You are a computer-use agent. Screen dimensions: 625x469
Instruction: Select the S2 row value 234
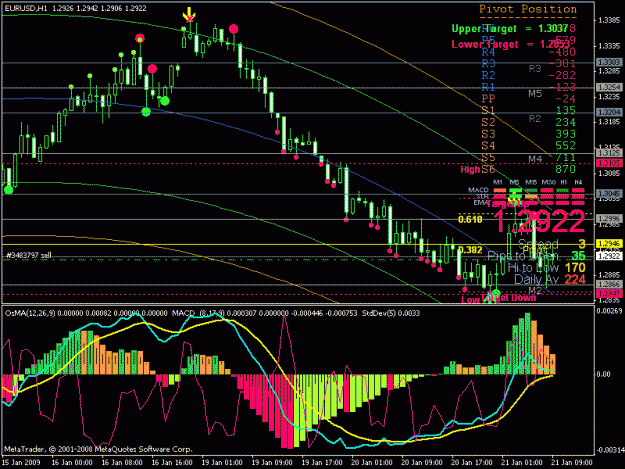click(566, 122)
